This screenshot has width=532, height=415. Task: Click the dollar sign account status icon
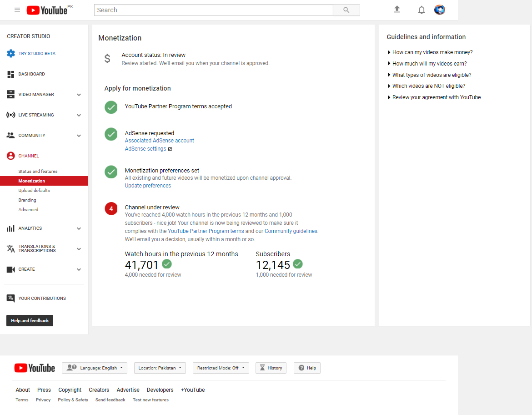coord(107,59)
